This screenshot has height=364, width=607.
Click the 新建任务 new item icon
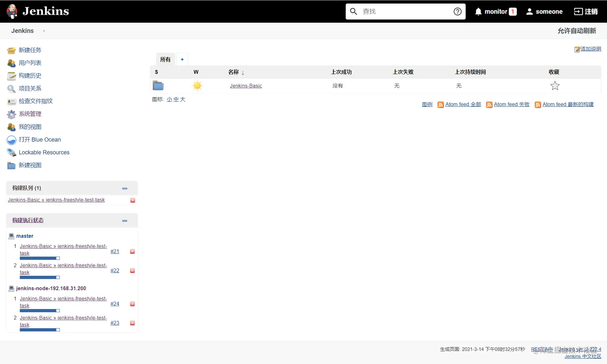click(x=11, y=50)
